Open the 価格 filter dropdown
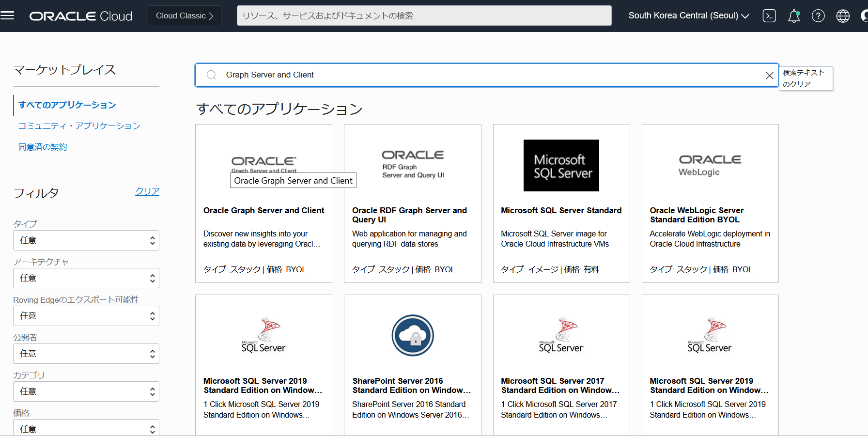 pos(86,428)
